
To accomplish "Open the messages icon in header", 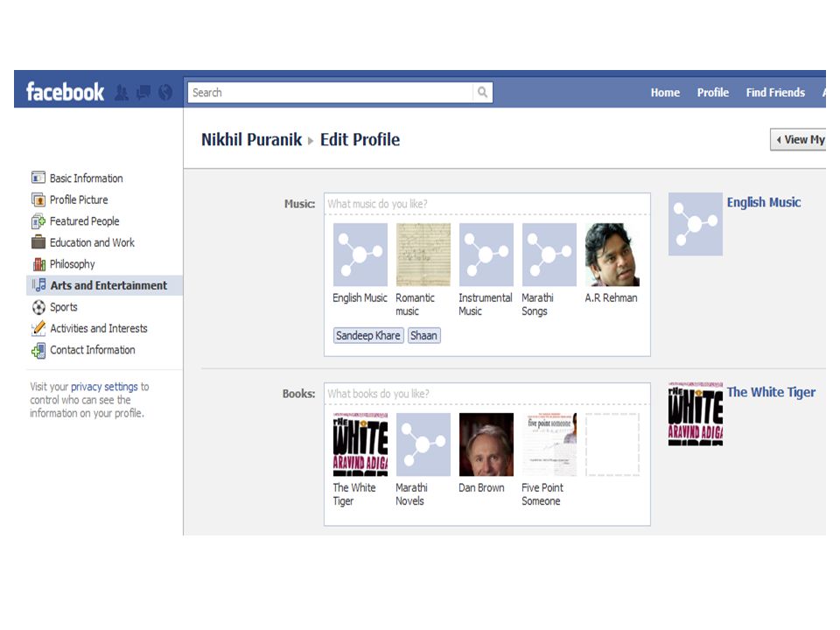I will click(143, 93).
